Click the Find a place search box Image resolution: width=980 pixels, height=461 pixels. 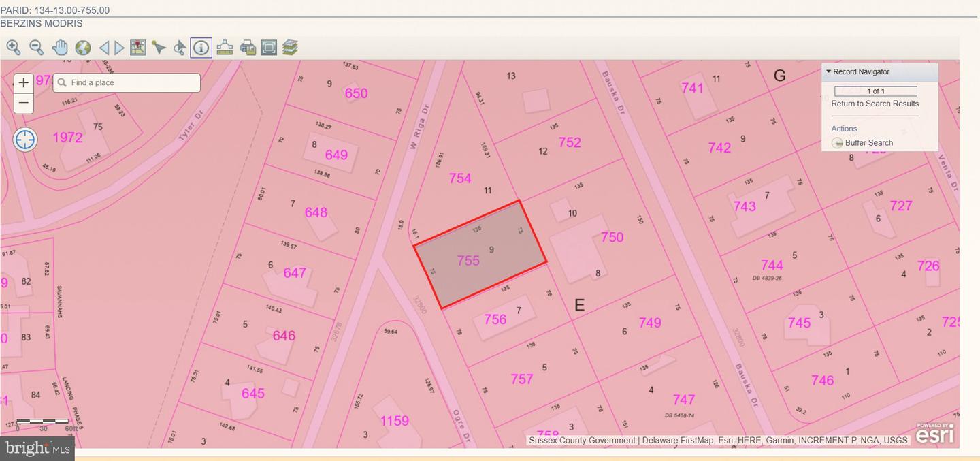click(x=126, y=82)
